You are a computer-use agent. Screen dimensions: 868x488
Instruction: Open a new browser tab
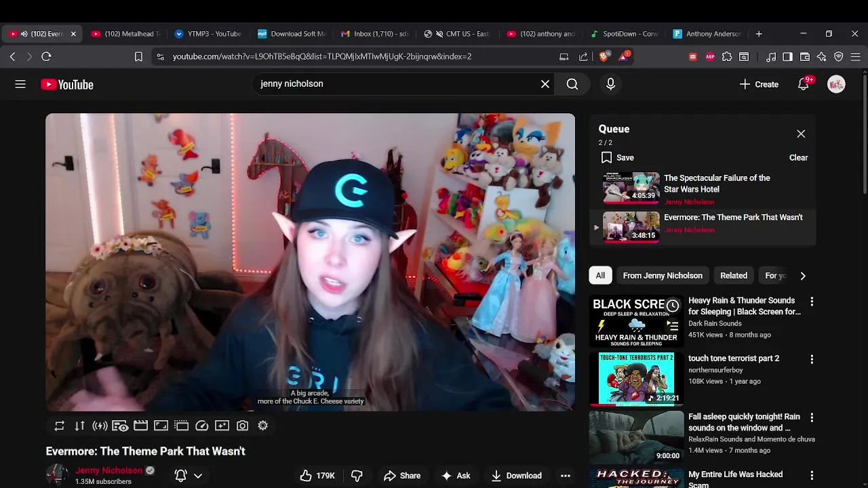pos(759,34)
